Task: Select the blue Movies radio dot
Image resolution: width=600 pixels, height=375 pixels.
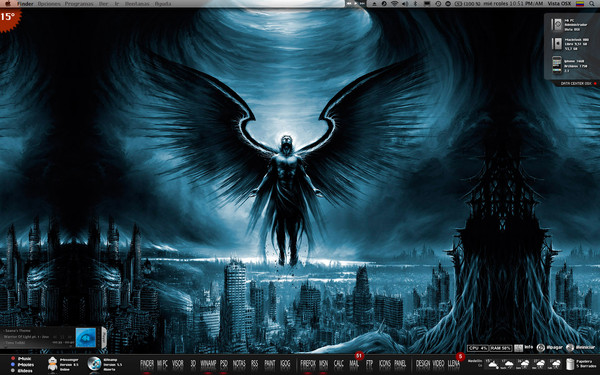Action: tap(13, 365)
